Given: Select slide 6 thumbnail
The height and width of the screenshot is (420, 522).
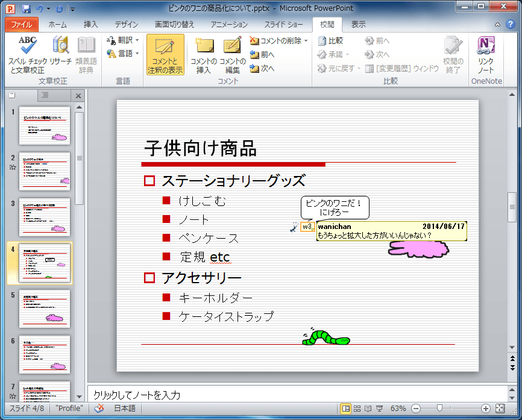Looking at the screenshot, I should pyautogui.click(x=45, y=354).
